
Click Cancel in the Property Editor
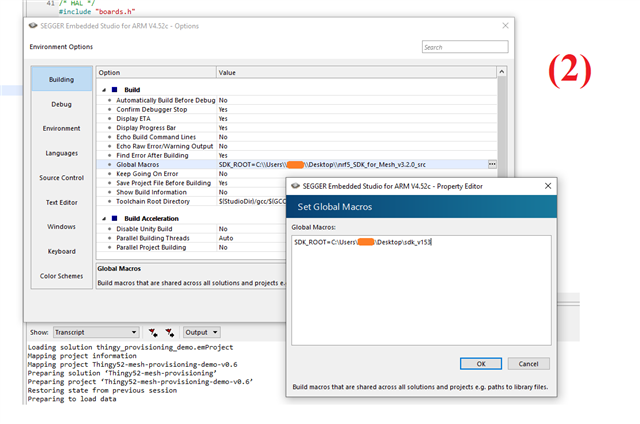[529, 364]
